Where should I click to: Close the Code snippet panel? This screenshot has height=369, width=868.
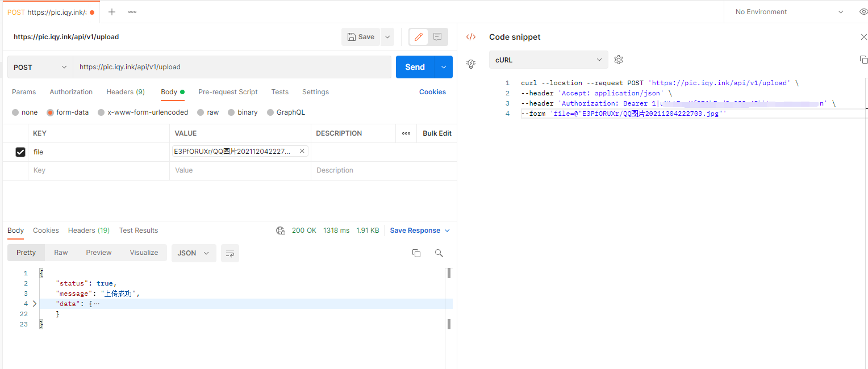pos(863,37)
